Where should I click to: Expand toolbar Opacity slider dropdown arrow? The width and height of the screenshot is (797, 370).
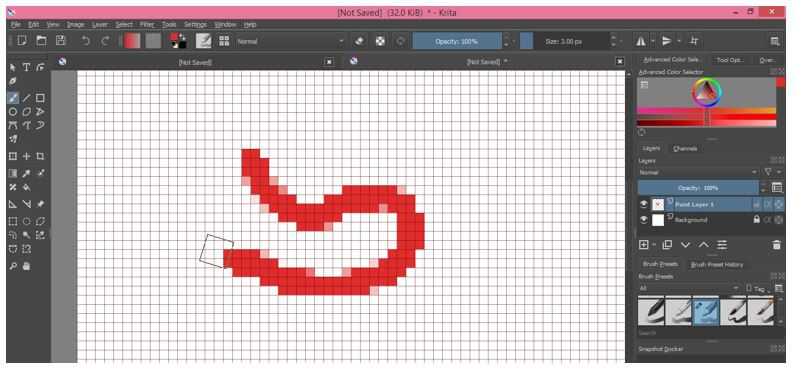pos(514,41)
